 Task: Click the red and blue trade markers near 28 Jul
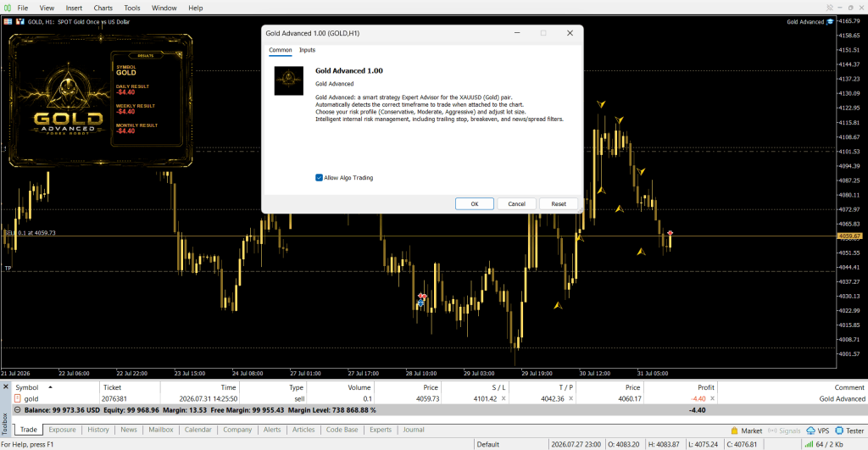click(422, 299)
